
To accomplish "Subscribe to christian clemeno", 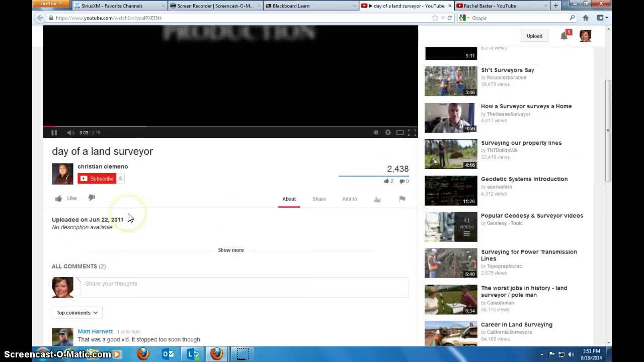I will click(x=97, y=178).
